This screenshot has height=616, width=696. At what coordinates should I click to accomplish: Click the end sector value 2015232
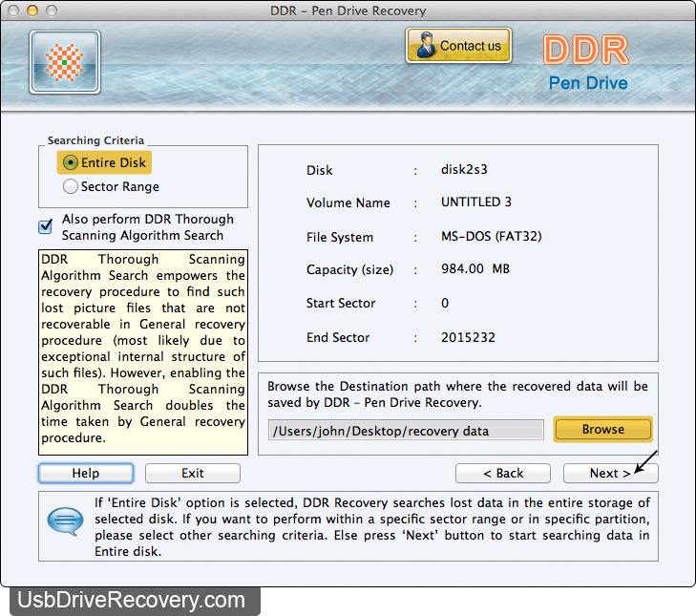click(x=468, y=337)
